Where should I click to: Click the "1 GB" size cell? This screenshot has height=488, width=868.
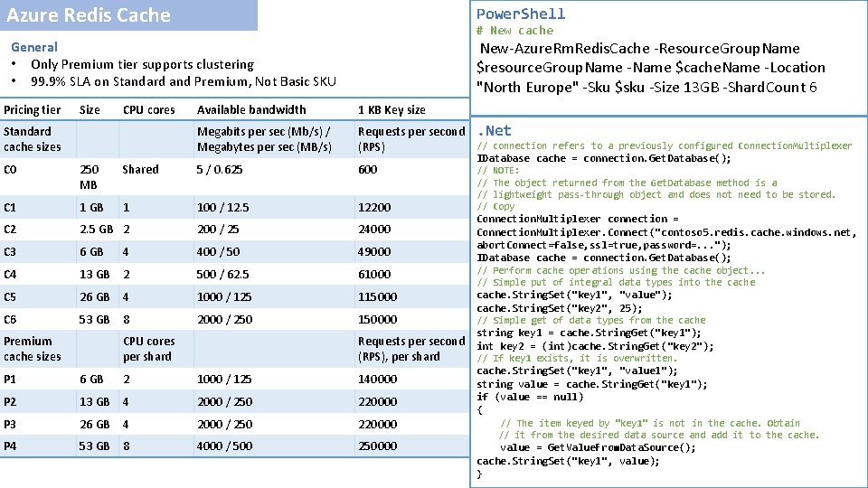point(91,208)
